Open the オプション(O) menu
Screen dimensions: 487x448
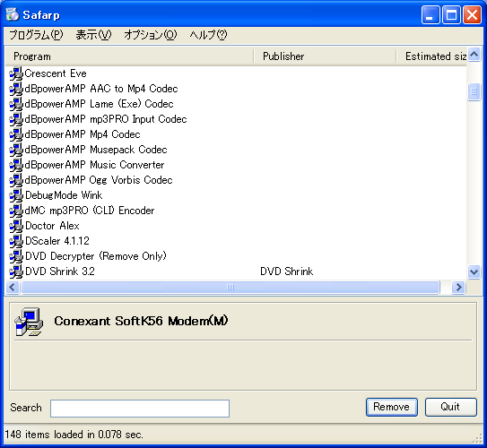(x=151, y=35)
